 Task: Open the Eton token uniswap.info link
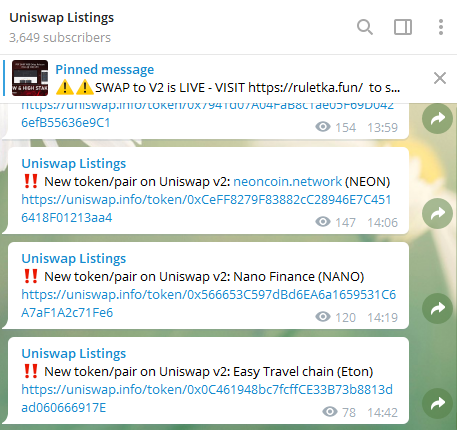(x=207, y=399)
